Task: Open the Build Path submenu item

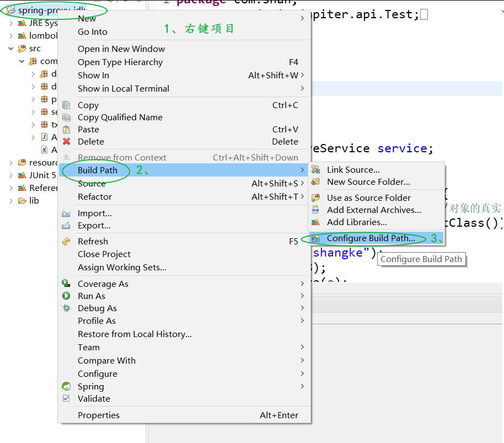Action: [184, 170]
